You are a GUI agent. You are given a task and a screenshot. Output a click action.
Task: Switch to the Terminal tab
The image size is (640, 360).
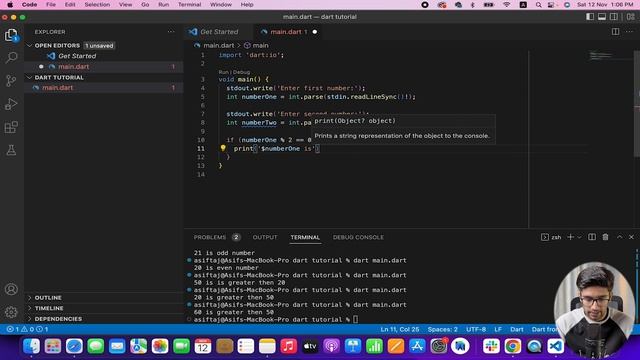305,237
